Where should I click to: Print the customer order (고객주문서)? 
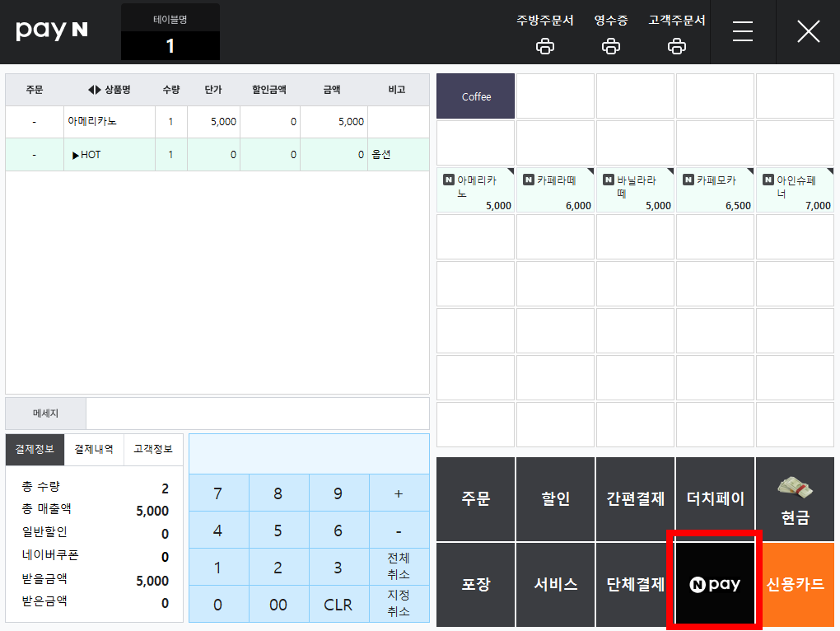(677, 35)
